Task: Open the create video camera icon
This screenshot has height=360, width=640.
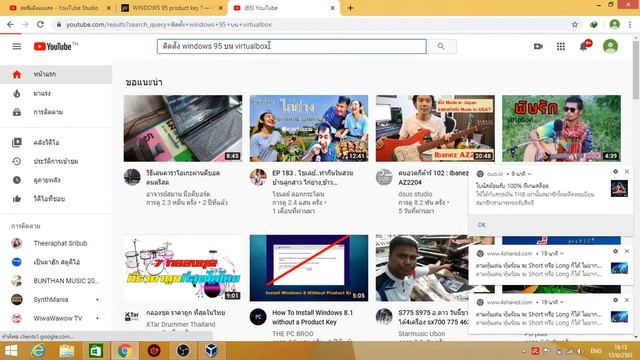Action: [538, 47]
